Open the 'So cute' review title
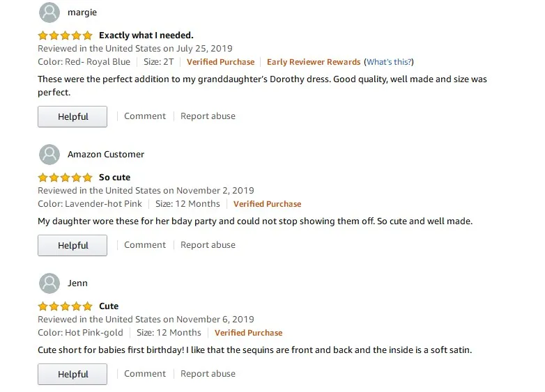This screenshot has width=545, height=392. pyautogui.click(x=114, y=178)
